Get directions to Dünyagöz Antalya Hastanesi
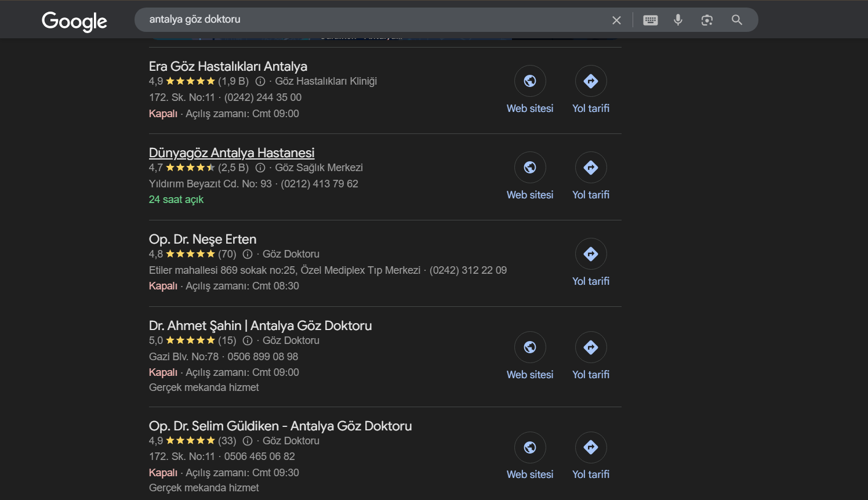This screenshot has width=868, height=500. click(590, 168)
